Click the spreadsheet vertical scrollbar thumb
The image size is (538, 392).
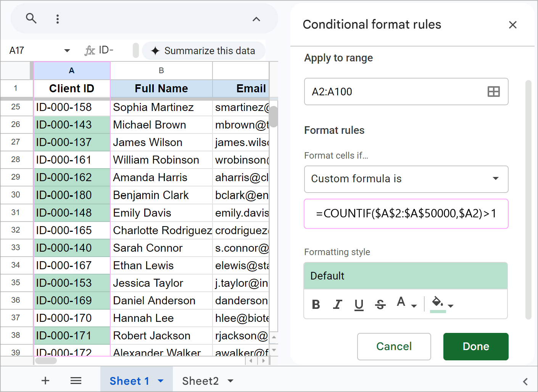click(x=274, y=116)
